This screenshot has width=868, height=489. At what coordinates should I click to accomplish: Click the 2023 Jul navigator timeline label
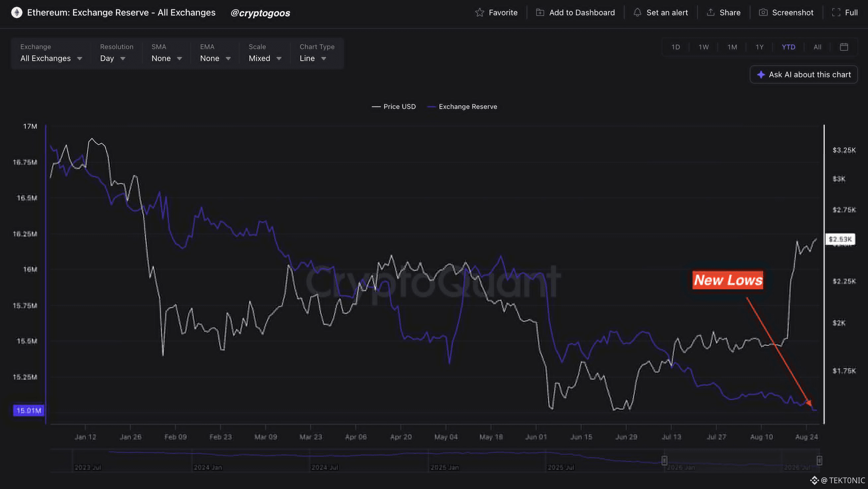[88, 467]
